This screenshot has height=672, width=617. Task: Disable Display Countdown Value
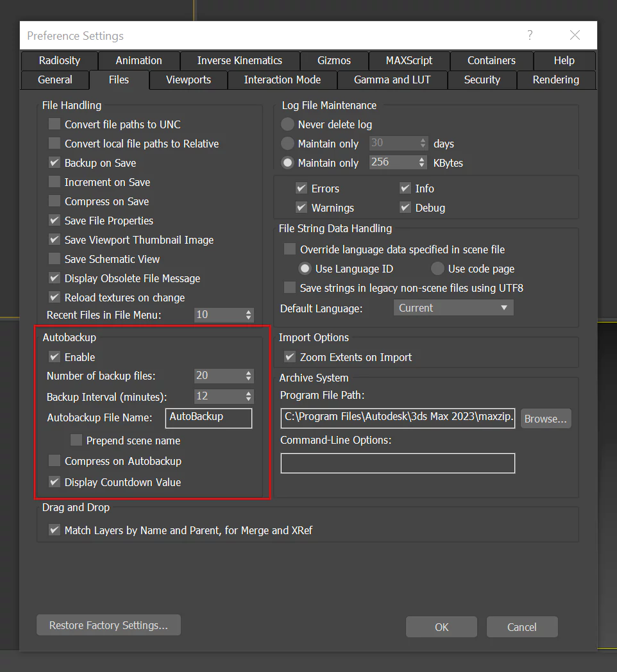pos(55,482)
